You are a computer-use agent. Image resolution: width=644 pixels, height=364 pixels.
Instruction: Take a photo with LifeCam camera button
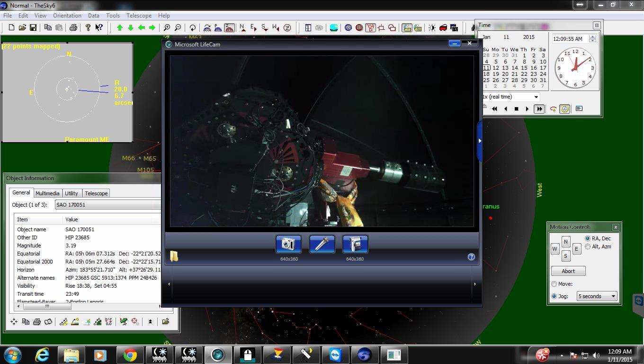[288, 244]
